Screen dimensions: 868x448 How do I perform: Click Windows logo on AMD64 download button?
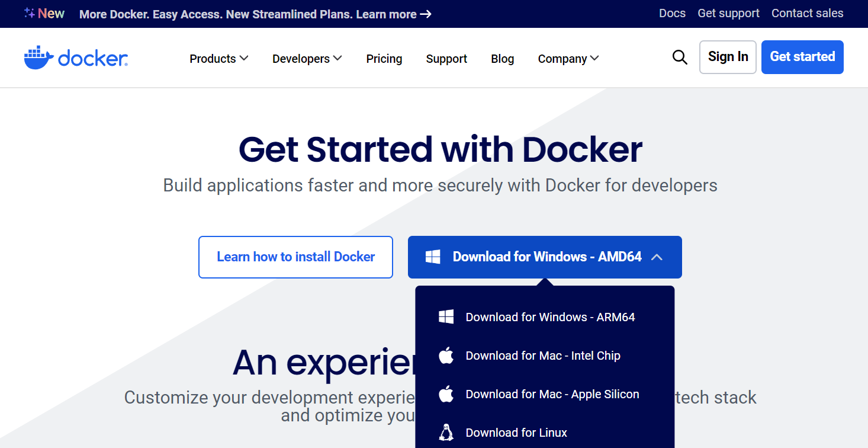coord(433,257)
